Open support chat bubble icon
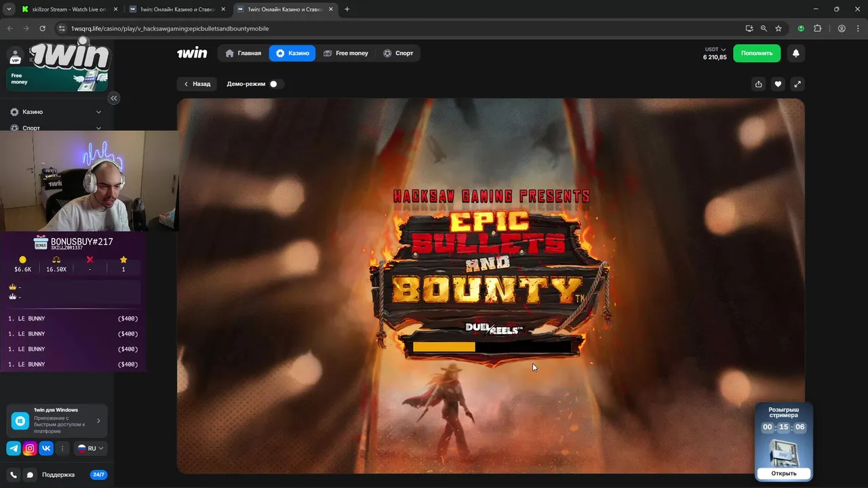Image resolution: width=868 pixels, height=488 pixels. coord(30,475)
